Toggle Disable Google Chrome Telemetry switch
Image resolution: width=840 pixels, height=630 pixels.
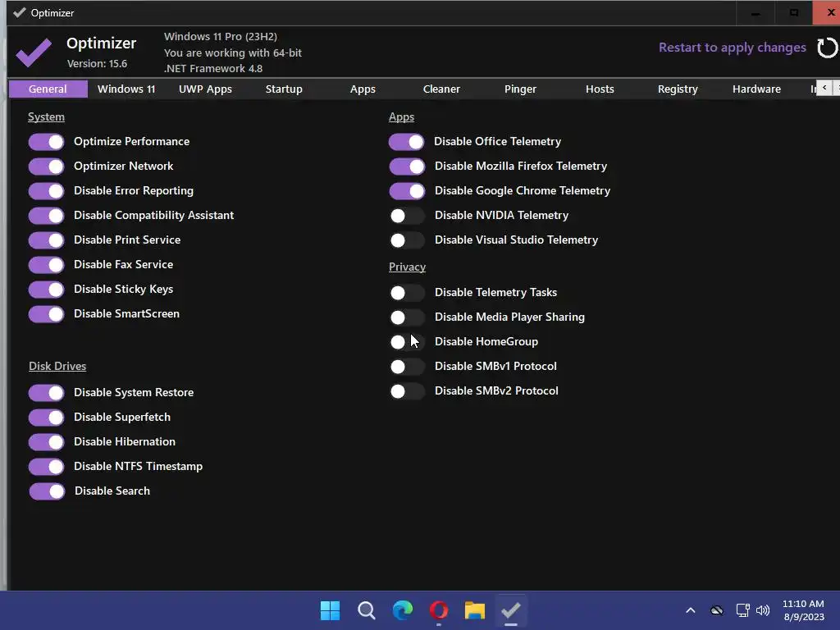click(407, 191)
